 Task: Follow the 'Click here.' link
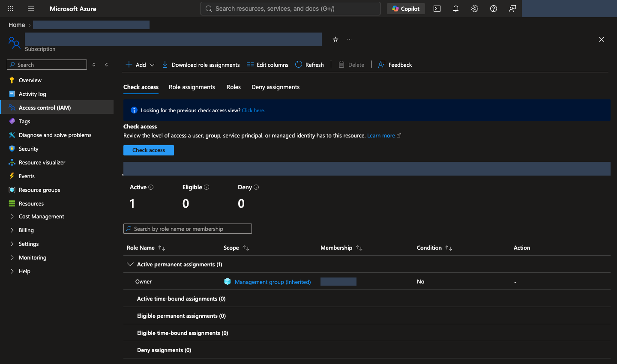click(253, 110)
